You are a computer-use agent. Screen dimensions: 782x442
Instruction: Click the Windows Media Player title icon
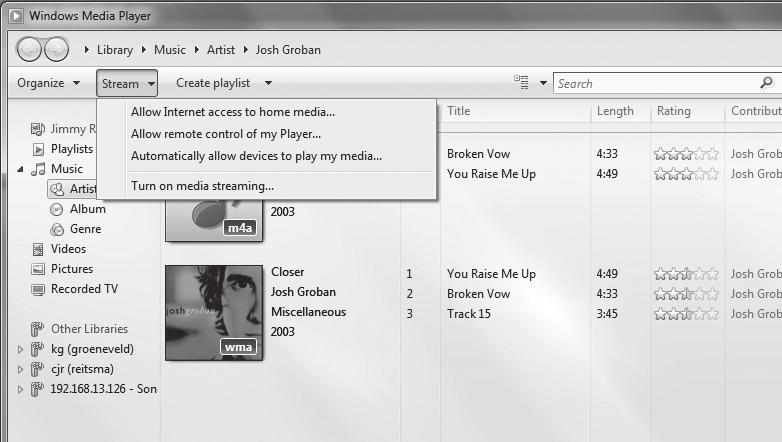pyautogui.click(x=16, y=16)
